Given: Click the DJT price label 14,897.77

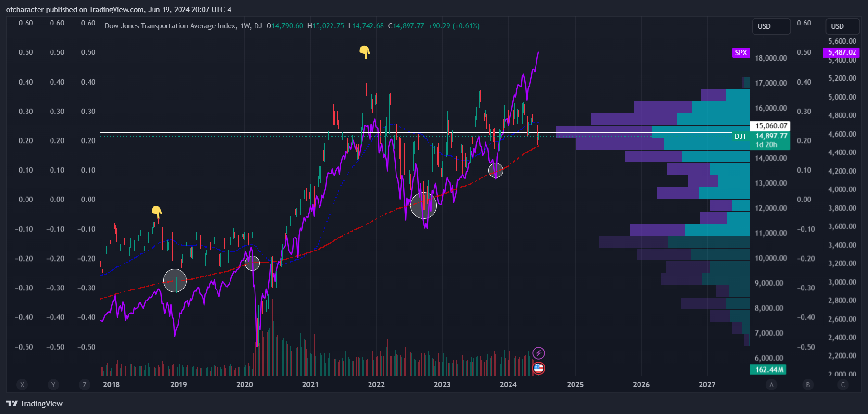Looking at the screenshot, I should (771, 136).
